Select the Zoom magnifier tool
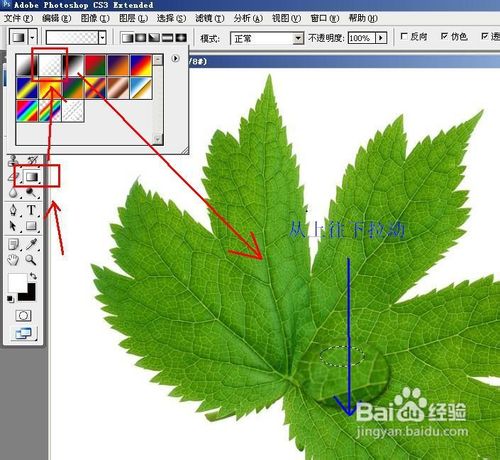The width and height of the screenshot is (500, 460). (x=31, y=260)
